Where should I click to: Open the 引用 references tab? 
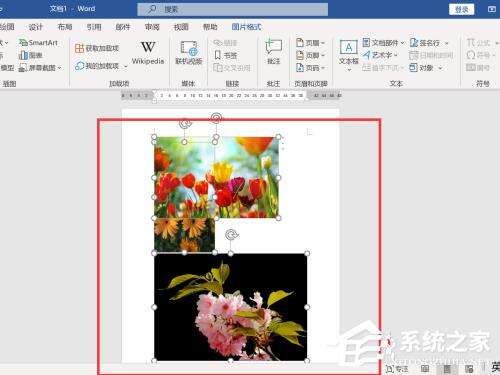(94, 27)
